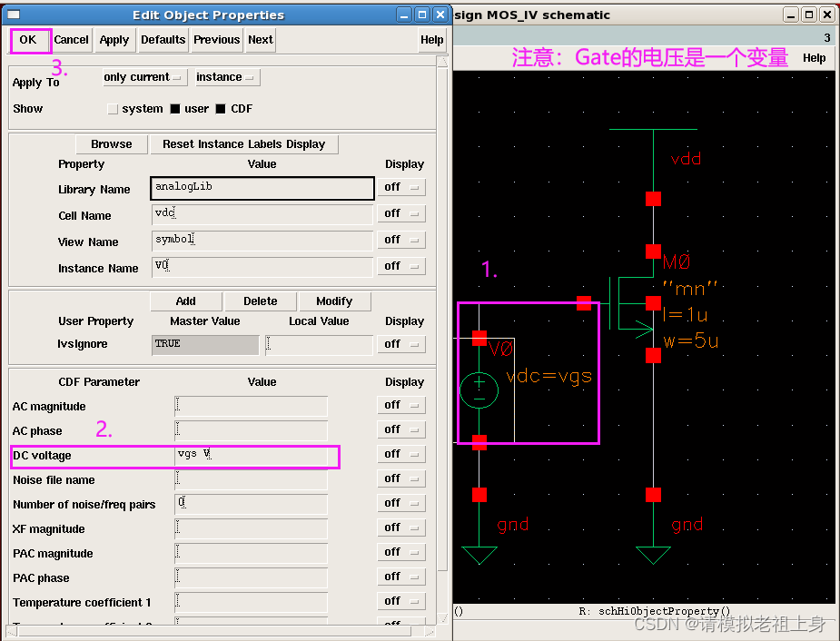Select the Previous instance button
The height and width of the screenshot is (641, 840).
click(216, 40)
